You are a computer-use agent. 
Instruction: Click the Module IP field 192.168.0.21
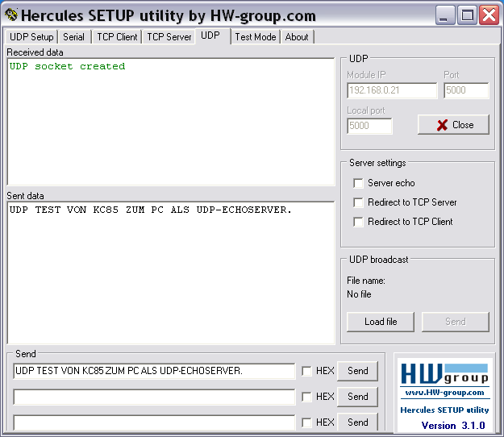tap(392, 90)
